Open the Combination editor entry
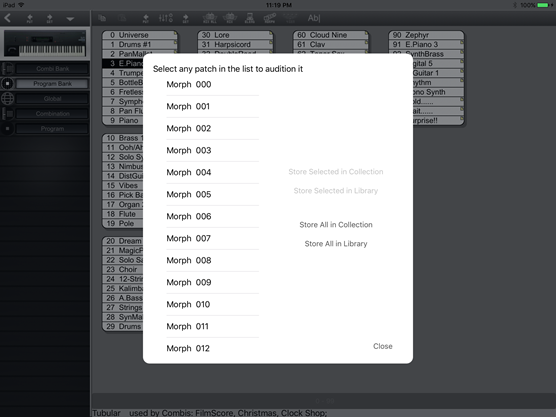The height and width of the screenshot is (417, 556). coord(52,114)
